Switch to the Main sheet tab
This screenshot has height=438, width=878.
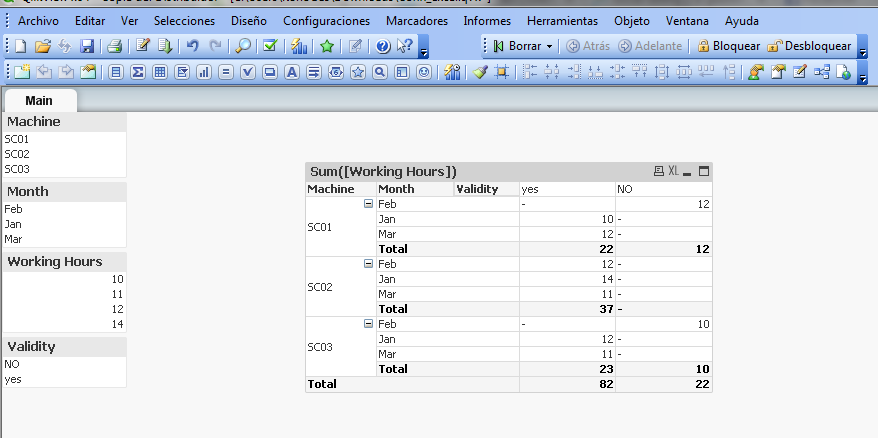tap(39, 100)
